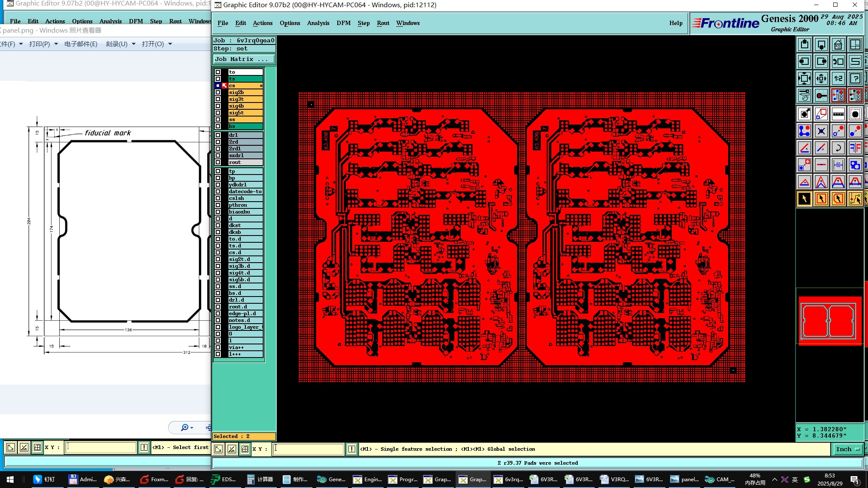Select the ruler measure tool icon
Screen dimensions: 868x488
[x=838, y=114]
